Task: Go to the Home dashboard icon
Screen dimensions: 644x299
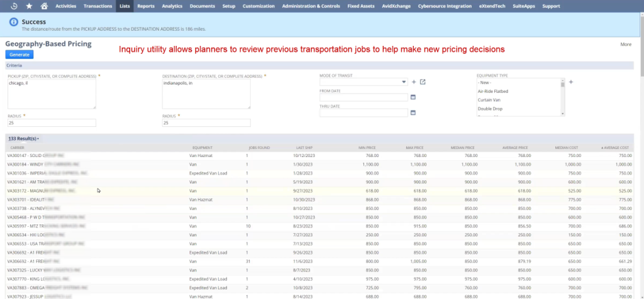Action: 43,6
